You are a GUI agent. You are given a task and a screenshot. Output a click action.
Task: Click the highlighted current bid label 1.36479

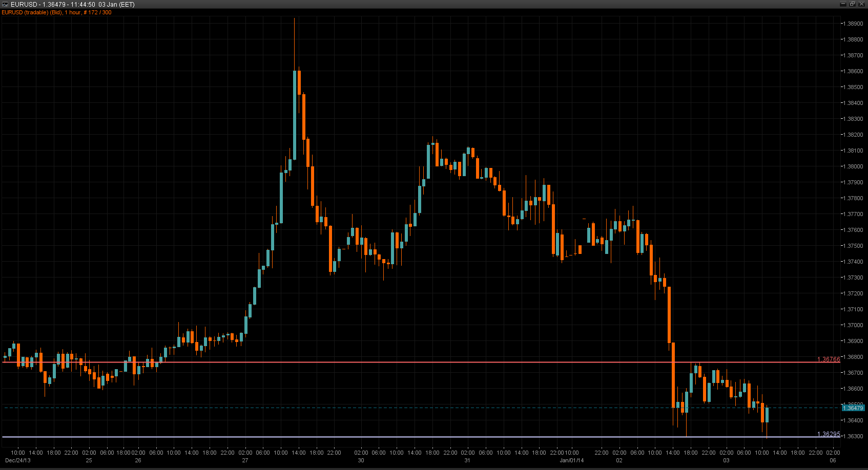pos(852,409)
